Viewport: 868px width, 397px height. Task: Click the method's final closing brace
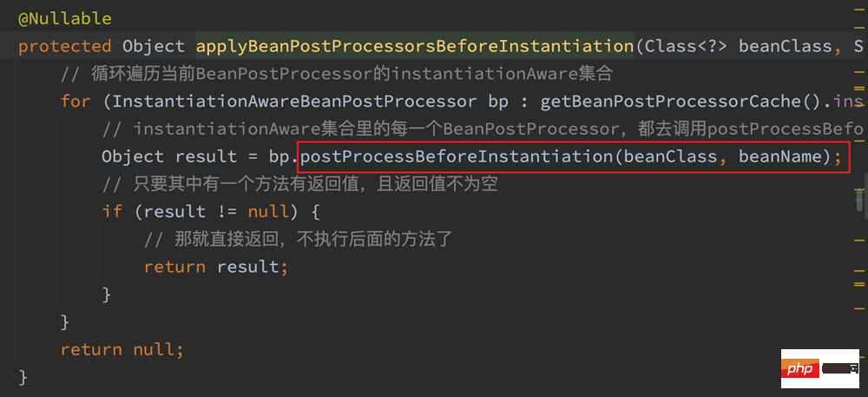point(23,377)
